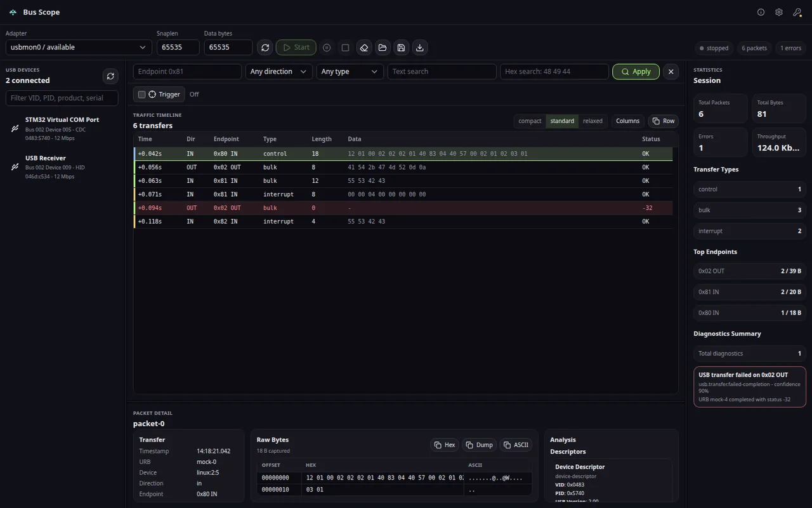812x508 pixels.
Task: Select the failed -32 bulk transfer row
Action: click(x=403, y=208)
